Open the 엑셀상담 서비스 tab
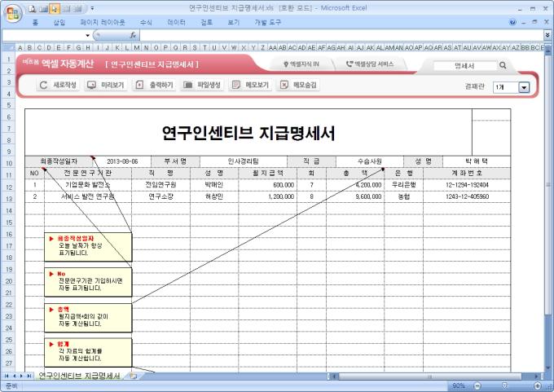 (370, 64)
